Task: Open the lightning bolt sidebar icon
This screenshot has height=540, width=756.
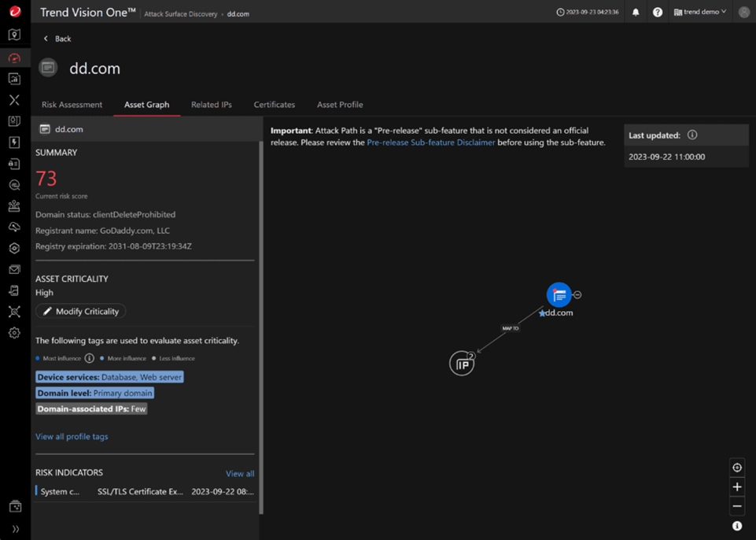Action: pos(14,142)
